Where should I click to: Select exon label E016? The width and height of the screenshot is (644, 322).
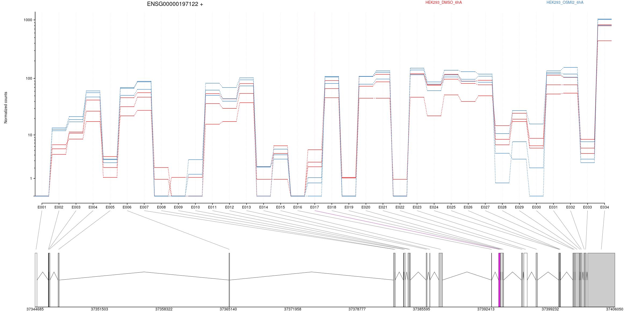pyautogui.click(x=298, y=207)
